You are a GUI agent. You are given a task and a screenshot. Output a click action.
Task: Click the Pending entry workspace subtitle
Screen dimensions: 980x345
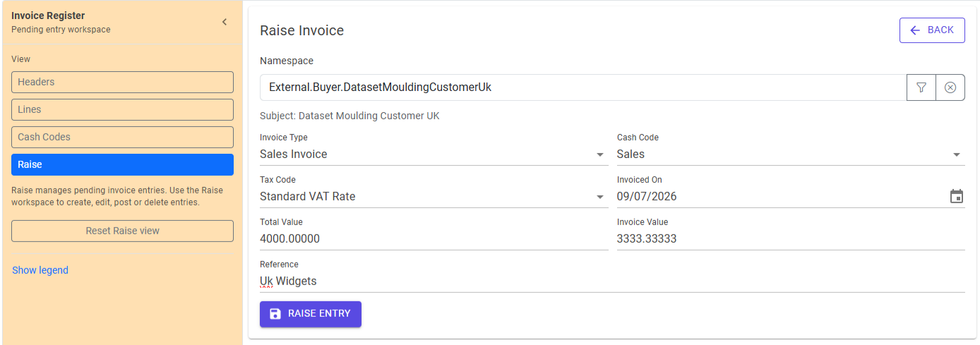[61, 30]
